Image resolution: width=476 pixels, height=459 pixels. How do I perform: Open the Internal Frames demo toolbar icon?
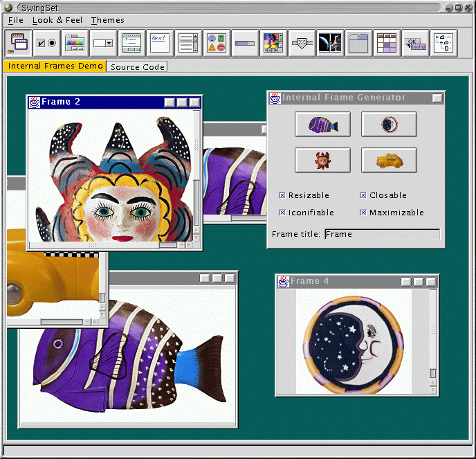[18, 43]
